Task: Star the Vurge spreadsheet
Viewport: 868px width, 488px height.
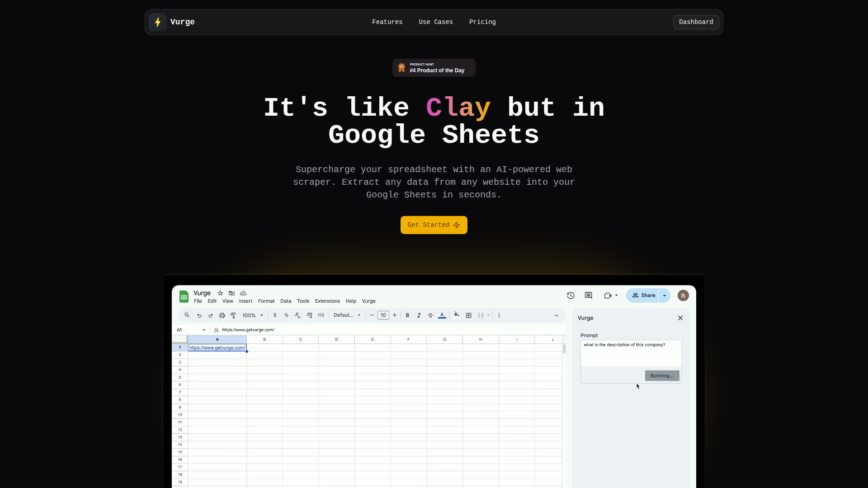Action: coord(220,293)
